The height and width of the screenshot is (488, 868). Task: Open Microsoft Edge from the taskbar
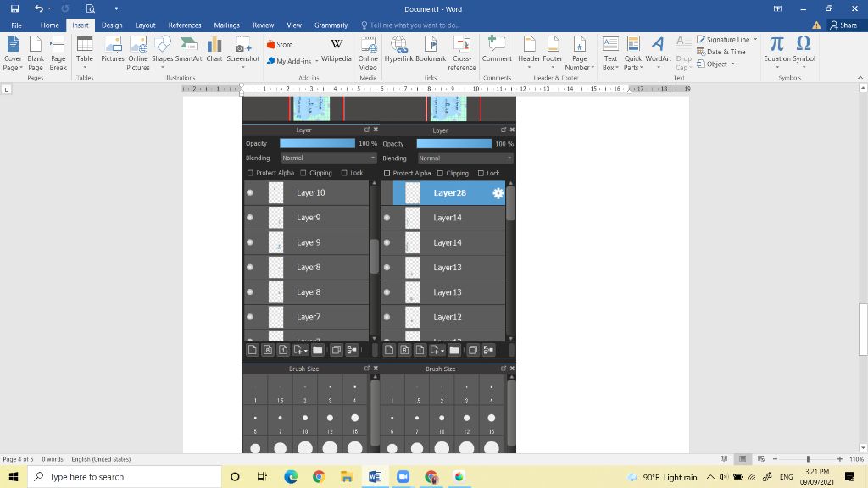point(291,476)
